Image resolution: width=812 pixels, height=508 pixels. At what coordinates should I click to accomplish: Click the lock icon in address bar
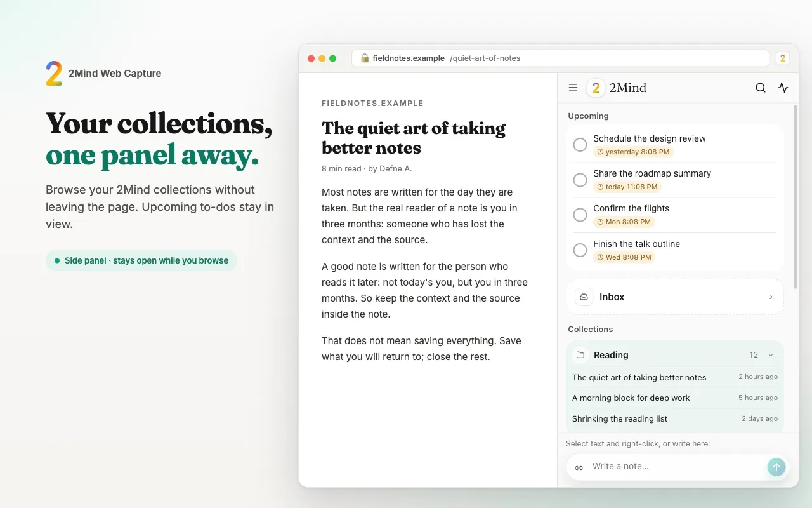click(x=365, y=58)
